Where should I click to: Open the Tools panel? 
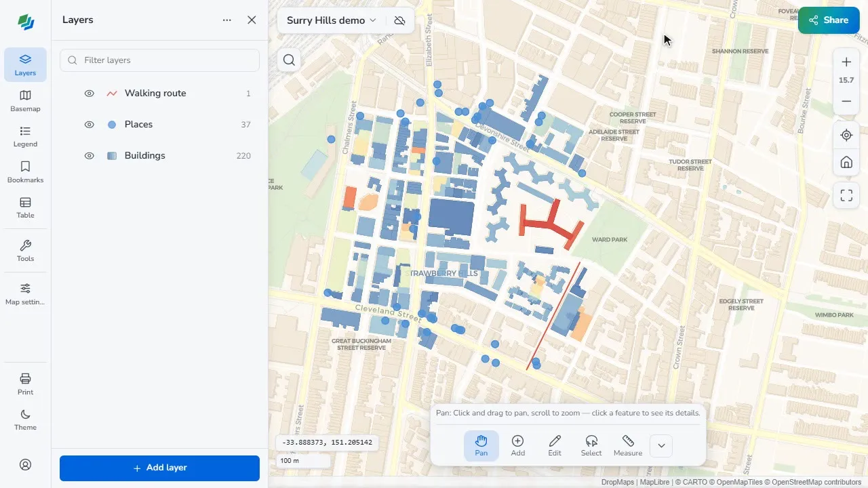[25, 251]
